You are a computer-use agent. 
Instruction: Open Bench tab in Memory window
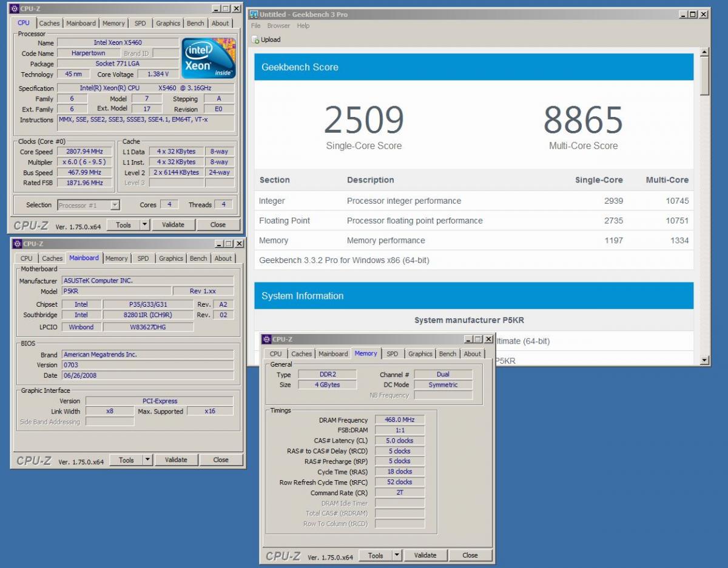coord(448,354)
